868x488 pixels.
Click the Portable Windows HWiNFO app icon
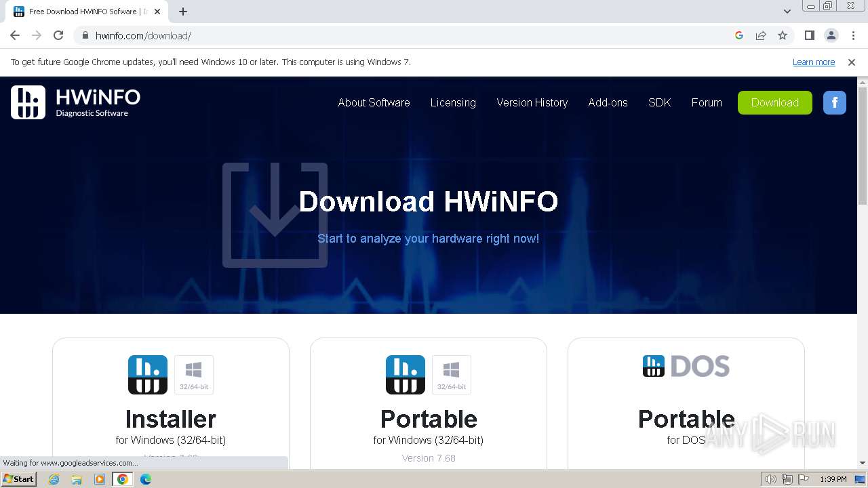click(x=406, y=375)
